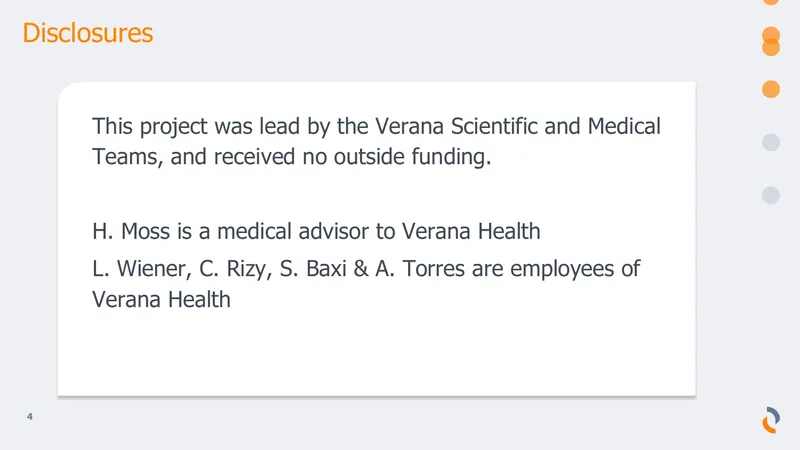The image size is (800, 450).
Task: Click the name S. Baxi
Action: (313, 269)
